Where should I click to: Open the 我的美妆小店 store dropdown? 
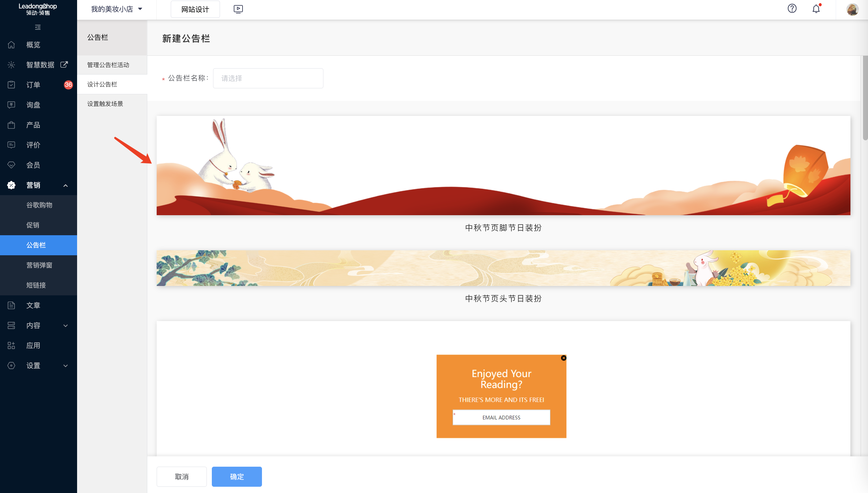coord(117,9)
